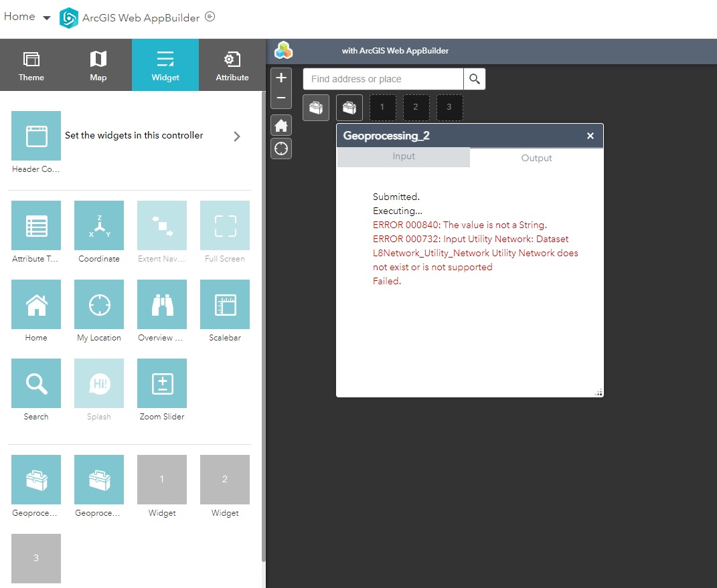Open the Theme tab
The height and width of the screenshot is (588, 717).
coord(31,64)
